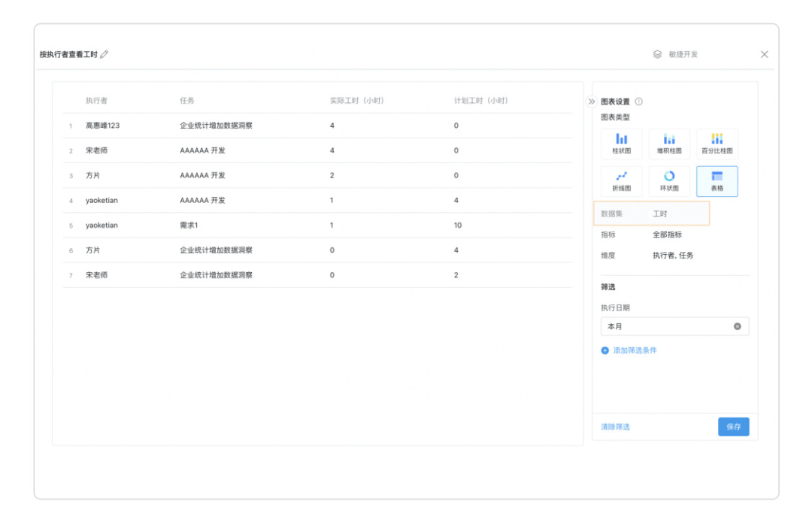Open the 执行日期 本月 dropdown field
Image resolution: width=812 pixels, height=524 pixels.
pyautogui.click(x=665, y=326)
